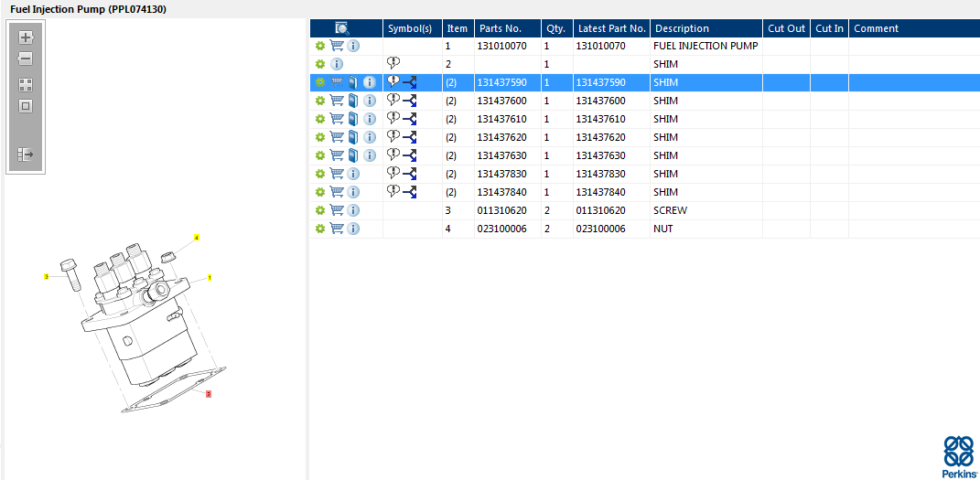Image resolution: width=980 pixels, height=480 pixels.
Task: Select the row for part 131437840
Action: (x=501, y=192)
